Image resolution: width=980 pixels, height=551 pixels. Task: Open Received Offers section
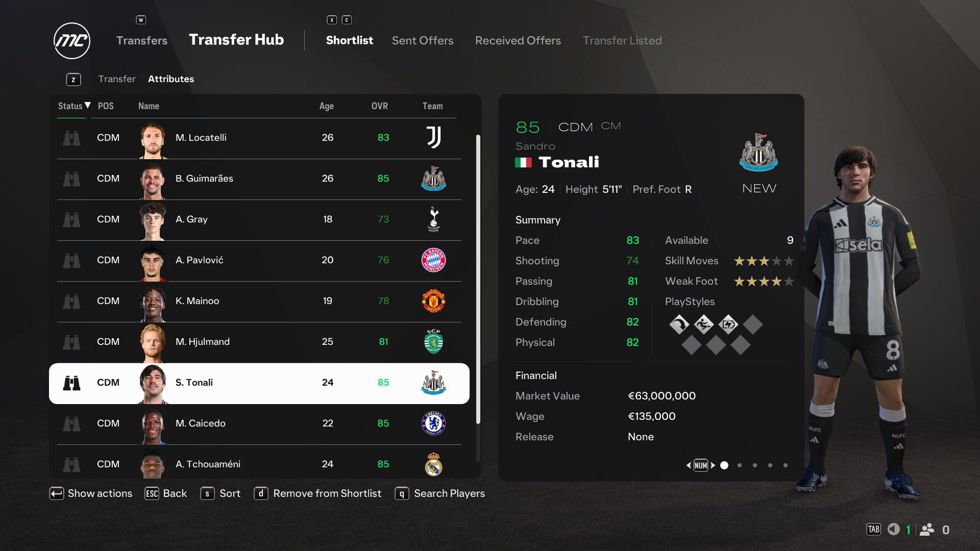point(518,40)
